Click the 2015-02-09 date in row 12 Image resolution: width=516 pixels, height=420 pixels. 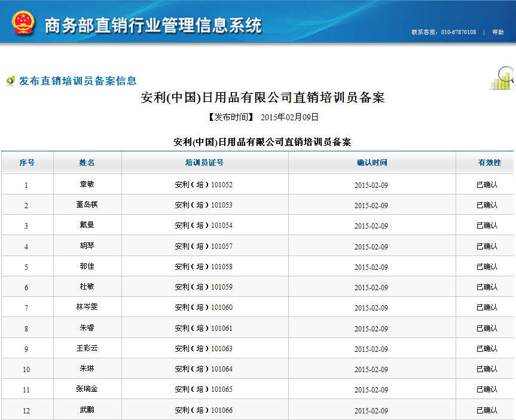click(371, 410)
